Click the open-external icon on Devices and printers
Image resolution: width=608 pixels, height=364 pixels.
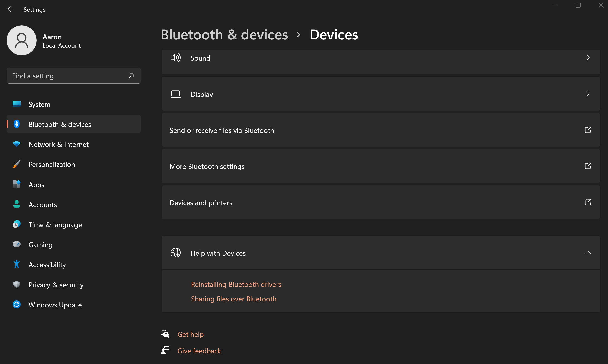[x=588, y=202]
